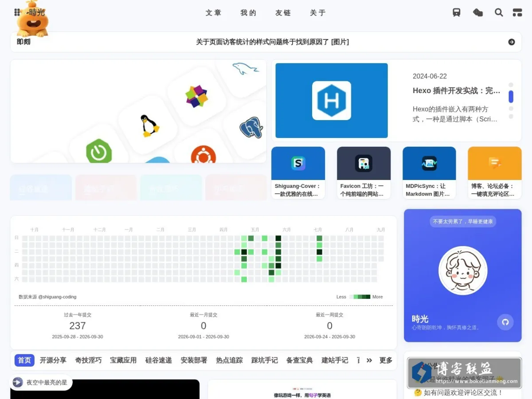
Task: Click the 最近一月提交 label
Action: [203, 315]
